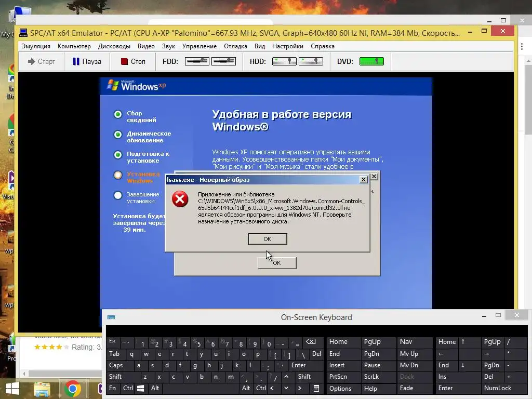
Task: Open the Справка menu
Action: click(323, 46)
